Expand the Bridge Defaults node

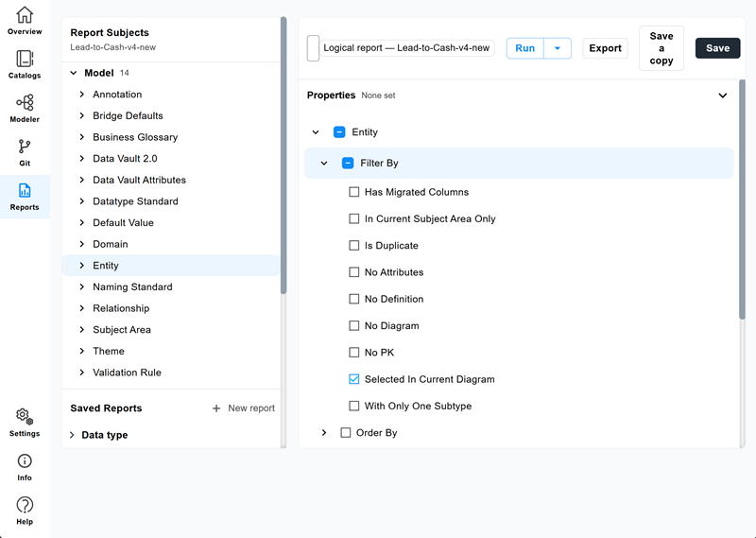[82, 115]
